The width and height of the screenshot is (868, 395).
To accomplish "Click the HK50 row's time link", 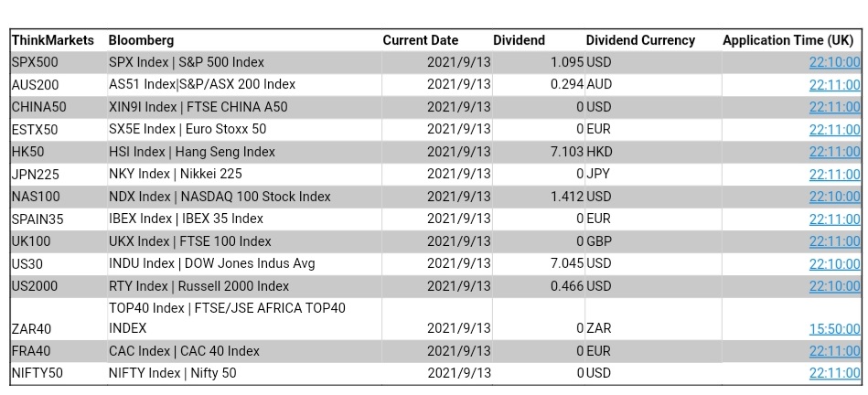I will tap(834, 152).
